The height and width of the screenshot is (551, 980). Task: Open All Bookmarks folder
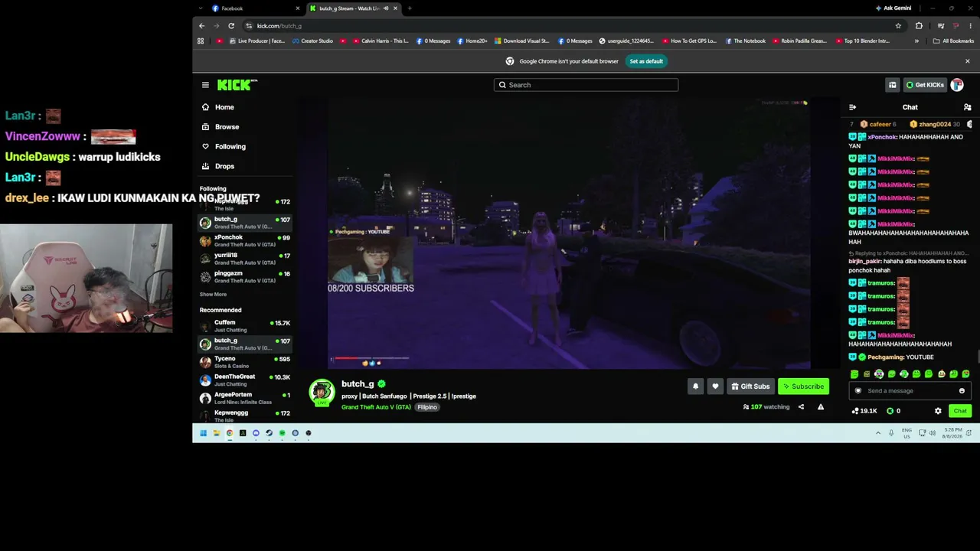954,41
